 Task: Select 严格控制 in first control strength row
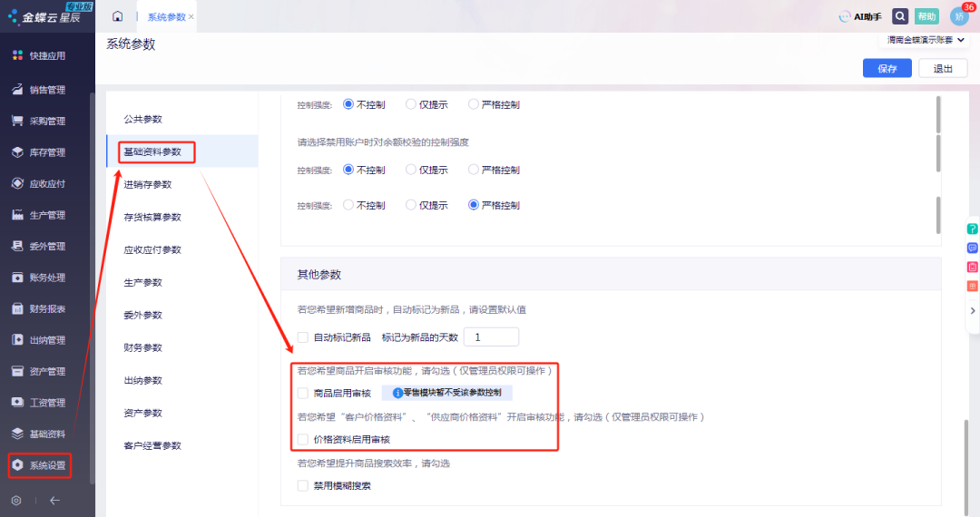pyautogui.click(x=473, y=104)
